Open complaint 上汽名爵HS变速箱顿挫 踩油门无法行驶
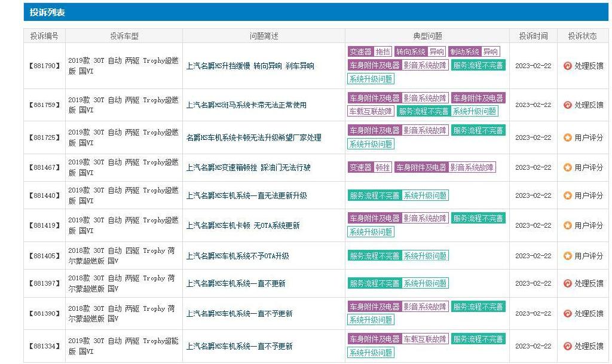612x364 pixels. [x=248, y=167]
